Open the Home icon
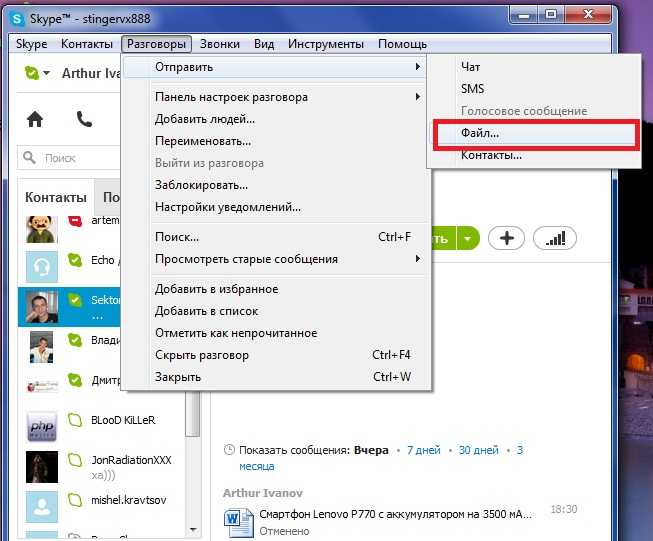Image resolution: width=653 pixels, height=541 pixels. click(x=35, y=120)
